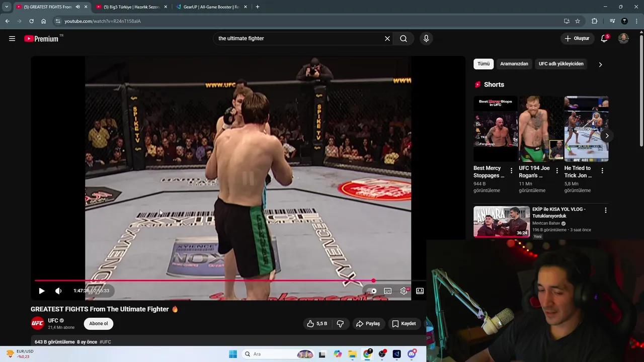644x362 pixels.
Task: Select the Tümü filter chip
Action: coord(484,64)
